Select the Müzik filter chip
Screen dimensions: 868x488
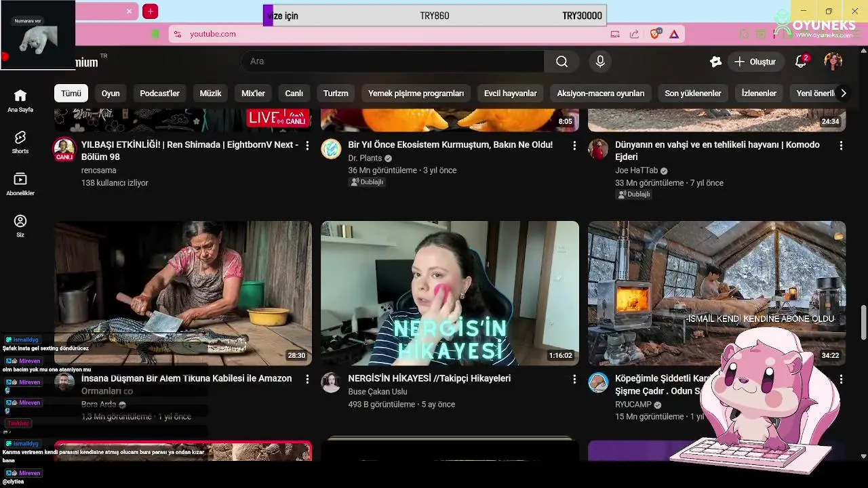coord(210,94)
